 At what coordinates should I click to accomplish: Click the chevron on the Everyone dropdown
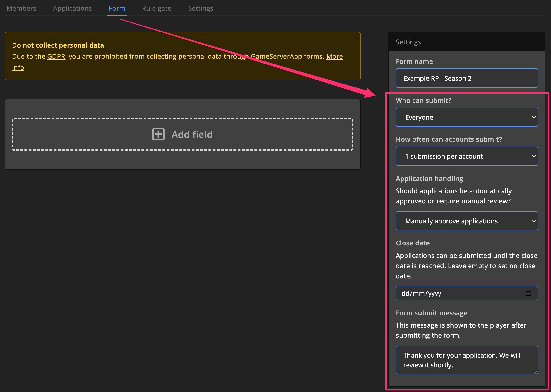pyautogui.click(x=534, y=117)
